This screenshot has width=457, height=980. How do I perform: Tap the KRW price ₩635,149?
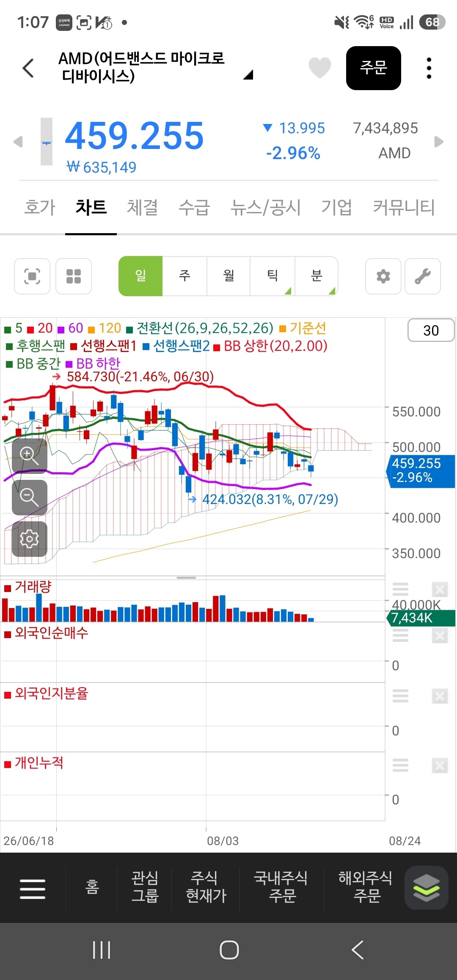[102, 167]
